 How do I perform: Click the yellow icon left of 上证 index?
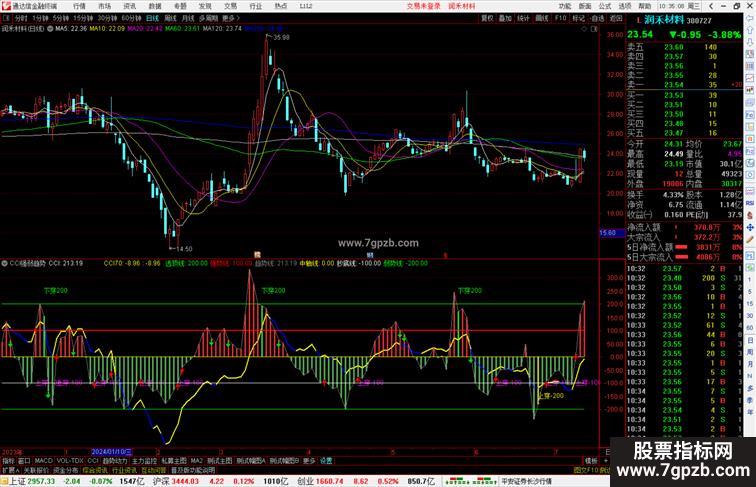click(x=4, y=481)
